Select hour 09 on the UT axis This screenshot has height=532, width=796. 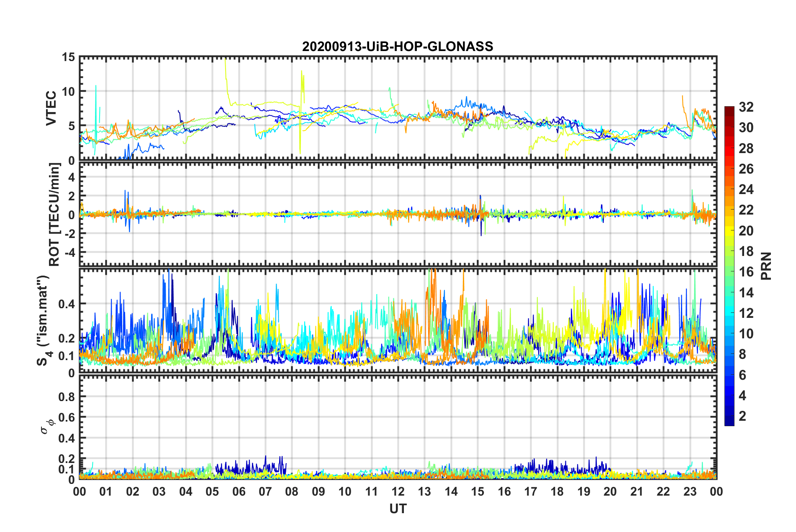(318, 491)
